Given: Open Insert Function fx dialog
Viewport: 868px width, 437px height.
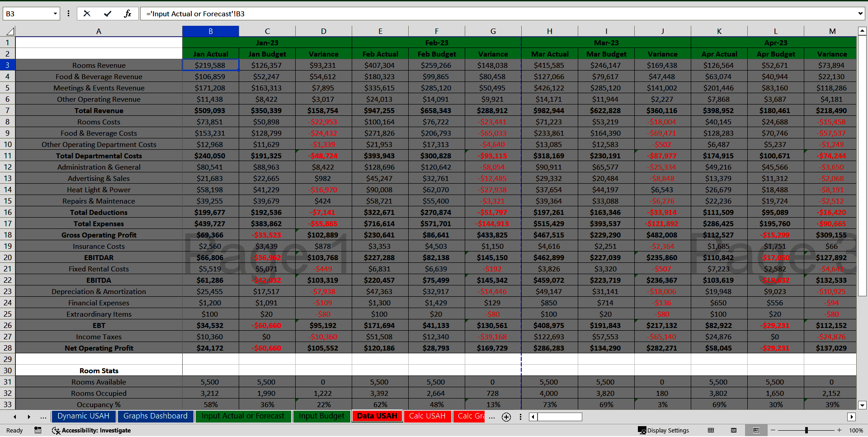Looking at the screenshot, I should click(128, 14).
